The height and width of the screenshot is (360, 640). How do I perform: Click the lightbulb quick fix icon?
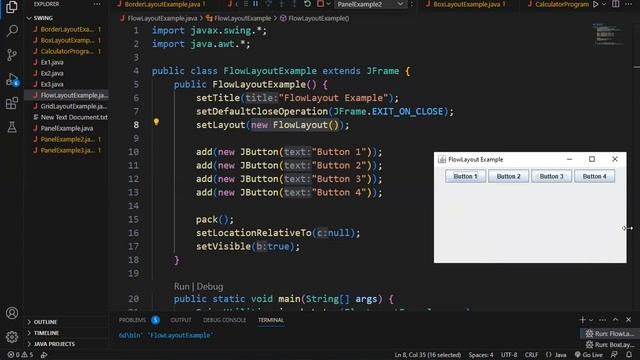(156, 122)
